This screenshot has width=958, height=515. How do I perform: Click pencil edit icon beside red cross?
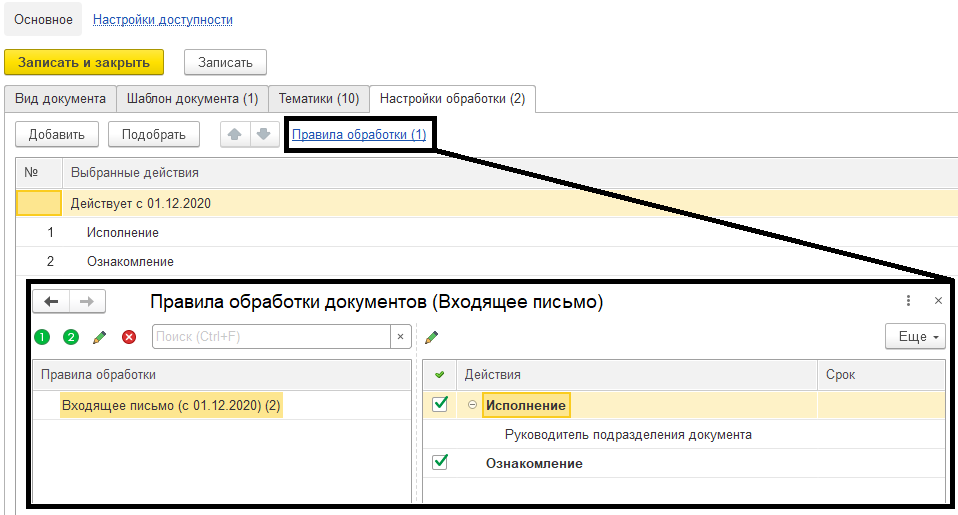click(100, 337)
